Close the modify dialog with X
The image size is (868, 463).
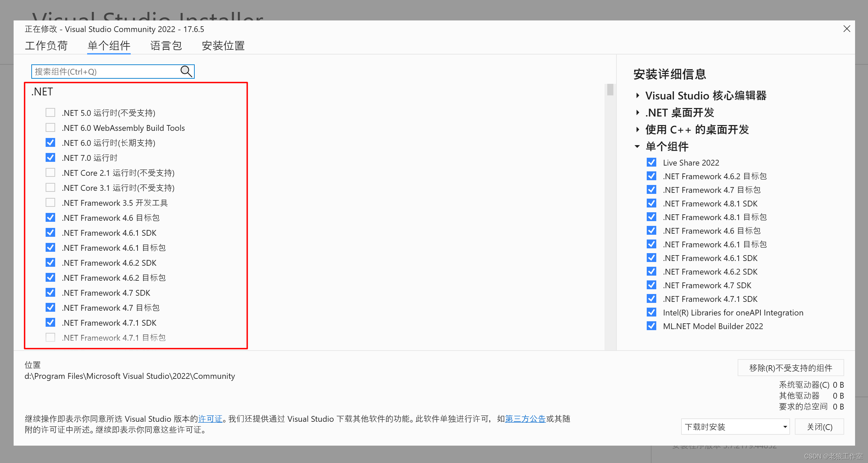pos(847,29)
